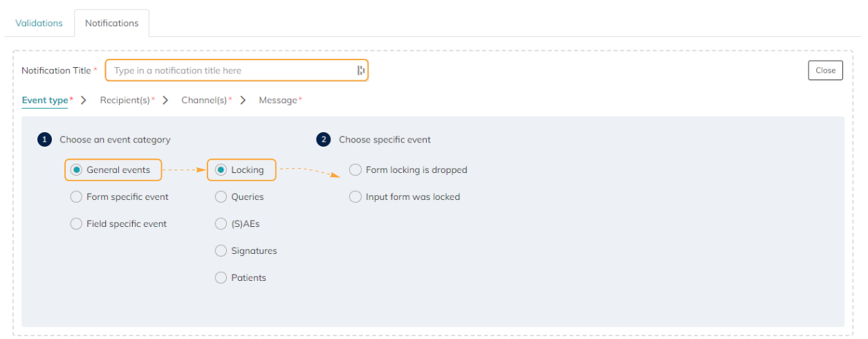Screen dimensions: 868x339
Task: Pick the Signatures radio button
Action: (x=221, y=250)
